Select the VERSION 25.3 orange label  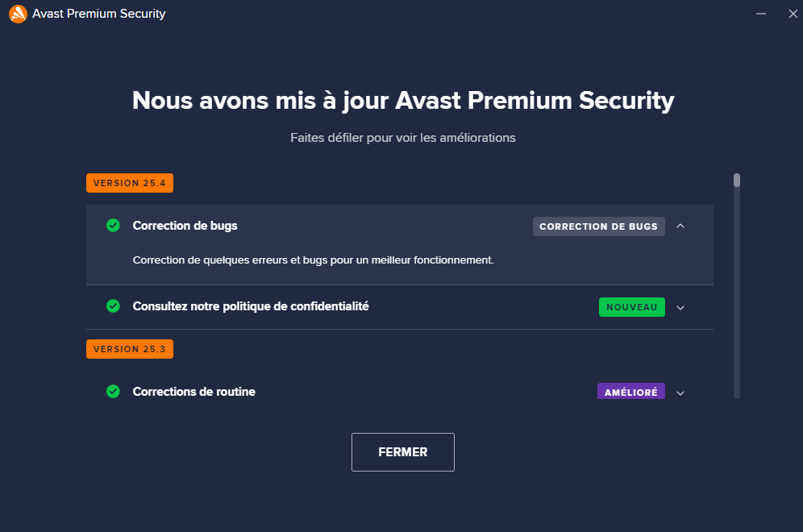pos(130,349)
